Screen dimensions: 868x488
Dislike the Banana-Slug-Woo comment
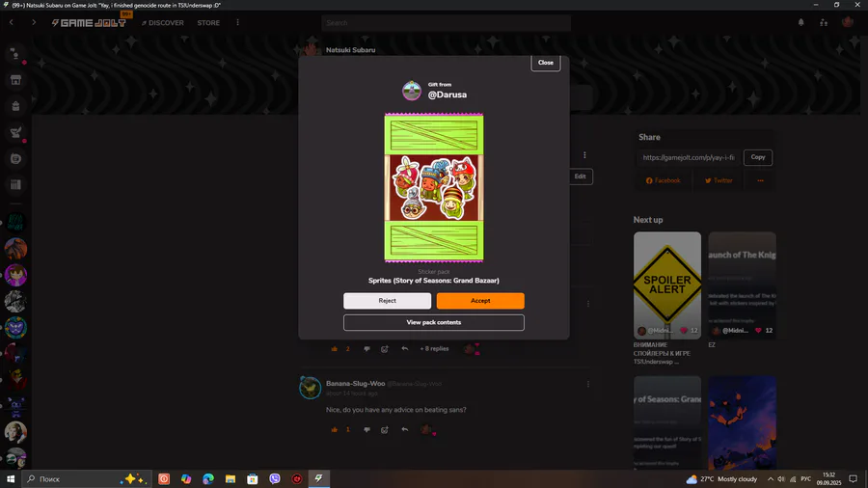[366, 429]
